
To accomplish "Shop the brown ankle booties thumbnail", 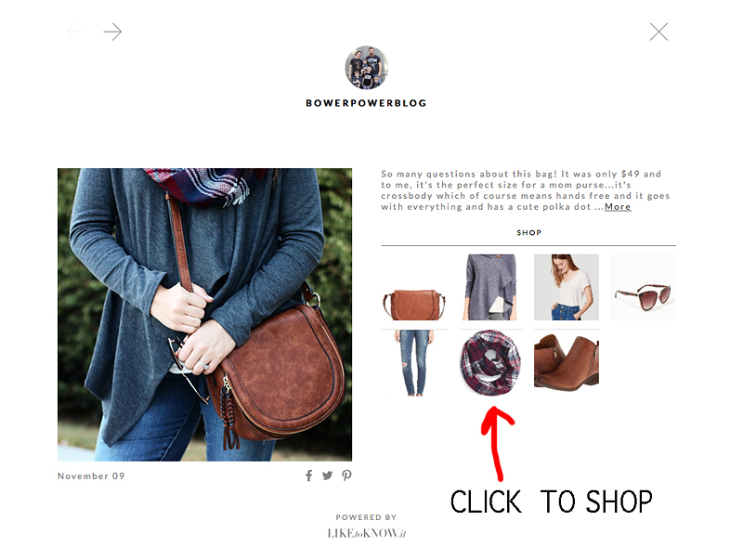I will coord(567,363).
